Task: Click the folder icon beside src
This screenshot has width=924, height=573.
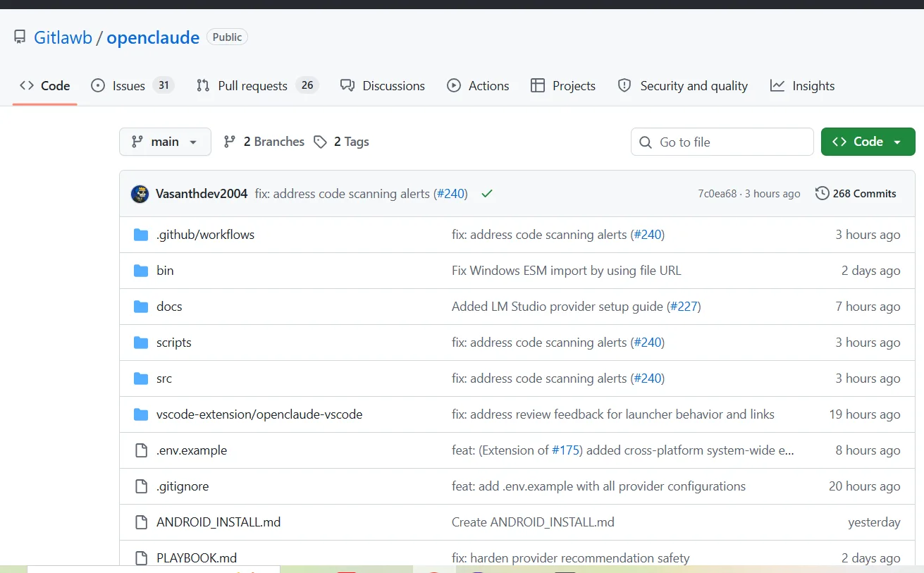Action: [x=141, y=378]
